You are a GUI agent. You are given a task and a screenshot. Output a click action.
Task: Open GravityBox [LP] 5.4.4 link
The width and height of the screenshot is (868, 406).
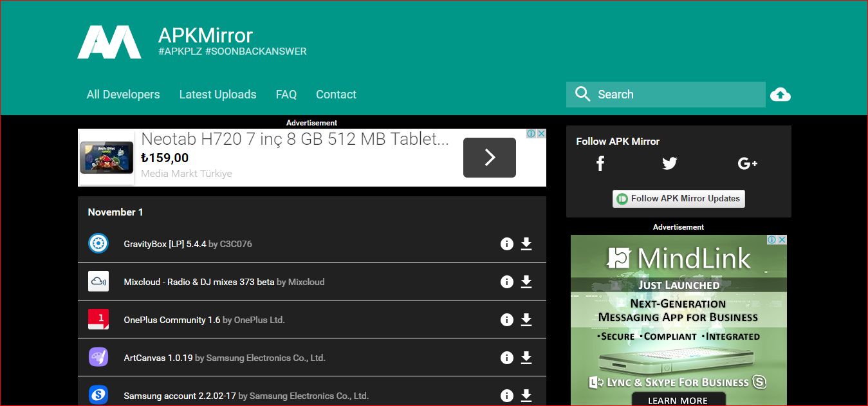(x=165, y=244)
